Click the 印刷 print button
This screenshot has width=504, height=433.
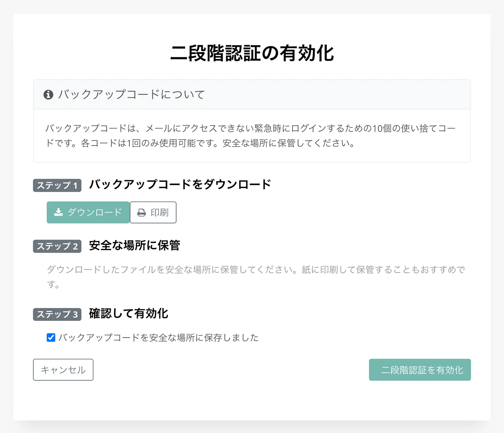point(153,212)
